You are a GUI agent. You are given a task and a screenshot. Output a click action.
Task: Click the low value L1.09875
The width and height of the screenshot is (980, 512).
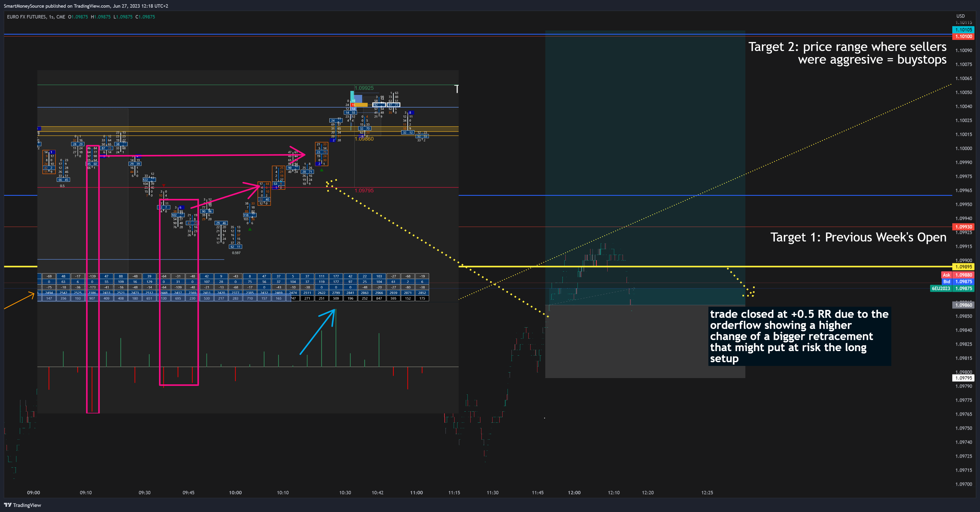pos(123,17)
